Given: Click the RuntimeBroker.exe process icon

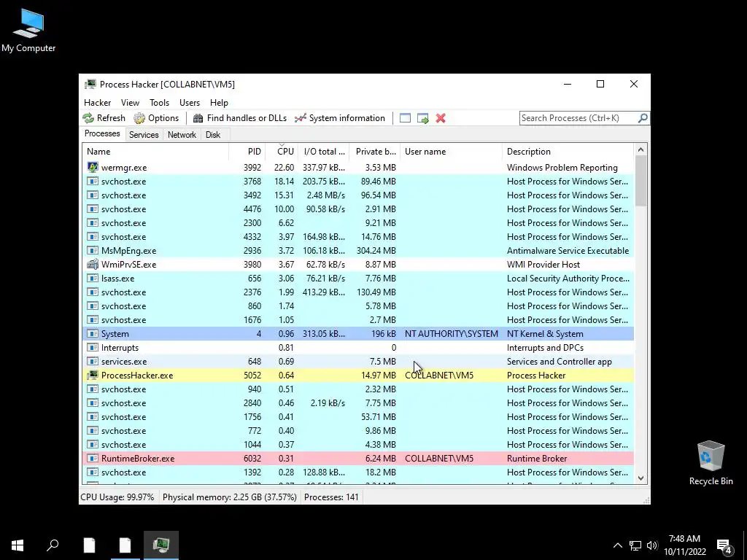Looking at the screenshot, I should [93, 459].
